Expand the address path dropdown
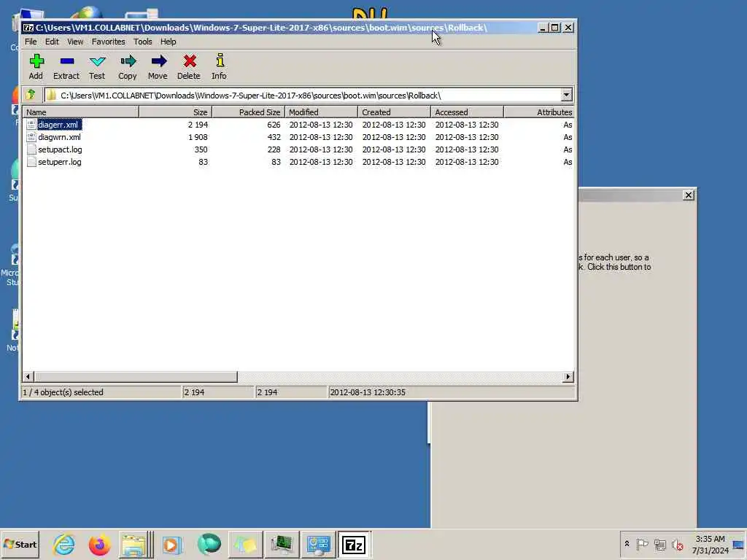The width and height of the screenshot is (747, 560). point(566,95)
